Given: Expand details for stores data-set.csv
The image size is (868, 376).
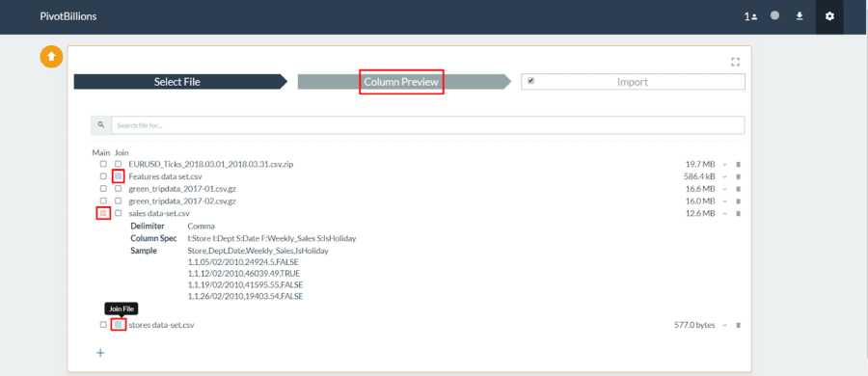Looking at the screenshot, I should [x=724, y=325].
